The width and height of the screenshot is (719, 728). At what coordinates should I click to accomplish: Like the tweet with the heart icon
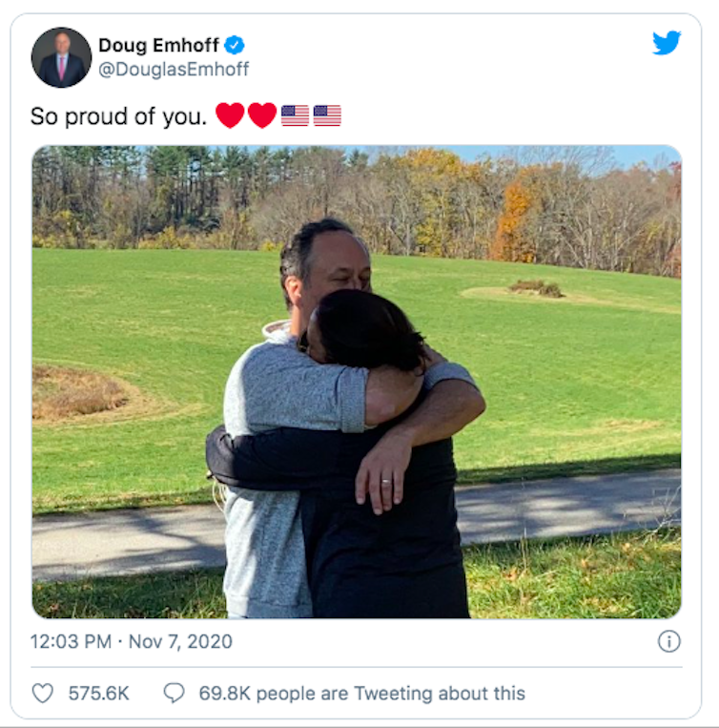[43, 693]
